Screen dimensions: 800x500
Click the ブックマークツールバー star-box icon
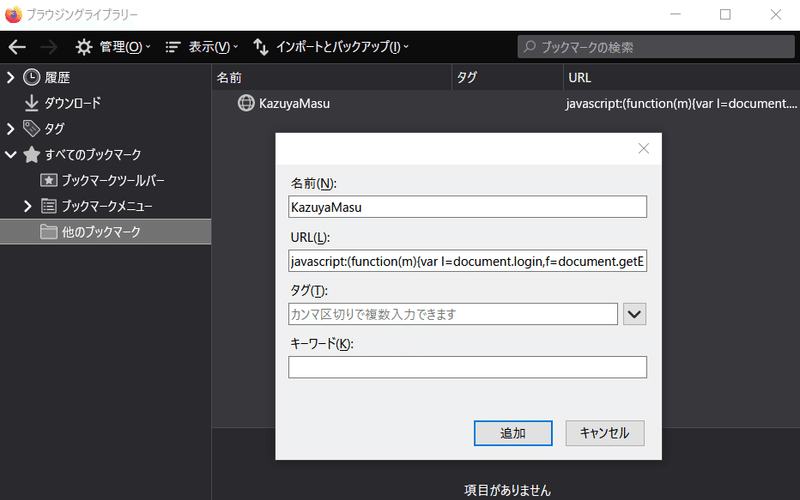click(48, 180)
